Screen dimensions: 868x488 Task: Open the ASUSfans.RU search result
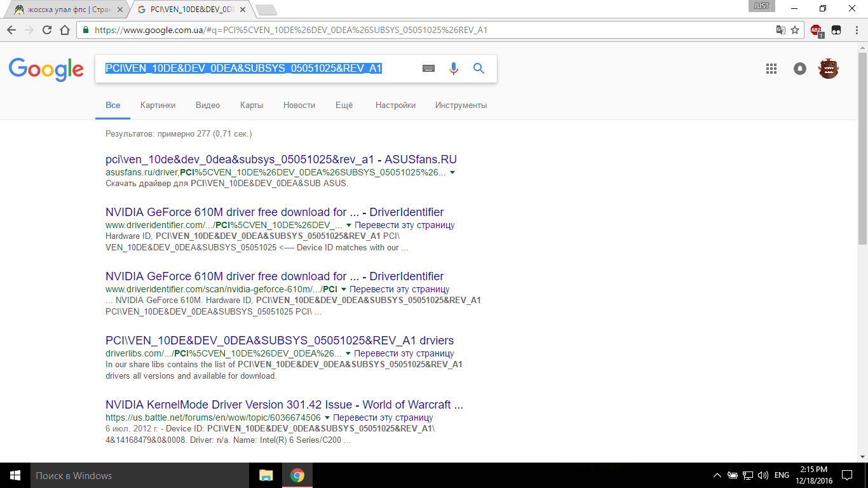coord(281,159)
